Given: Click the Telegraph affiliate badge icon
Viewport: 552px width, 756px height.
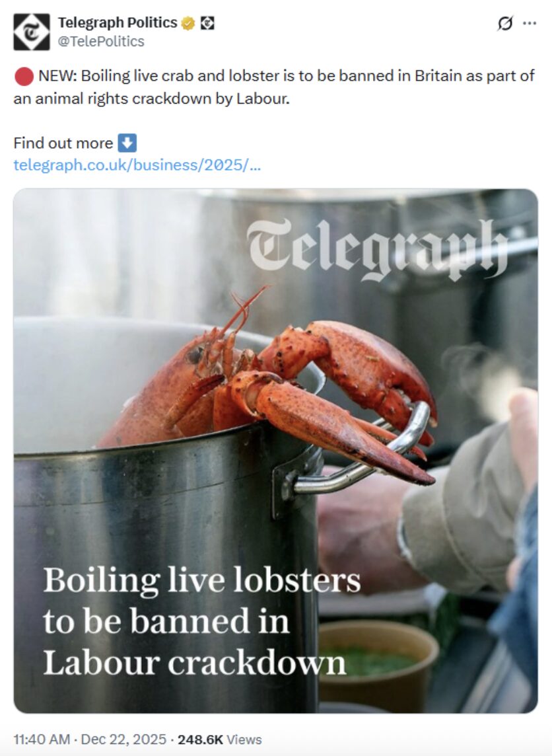Looking at the screenshot, I should 207,22.
